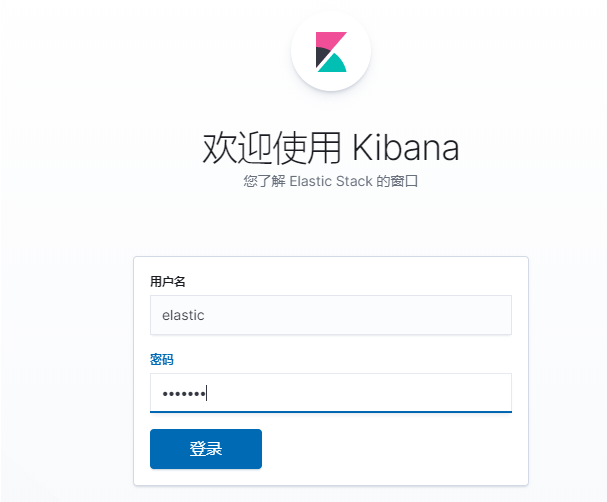Image resolution: width=607 pixels, height=502 pixels.
Task: Click the word "Kibana" in the heading
Action: click(406, 149)
